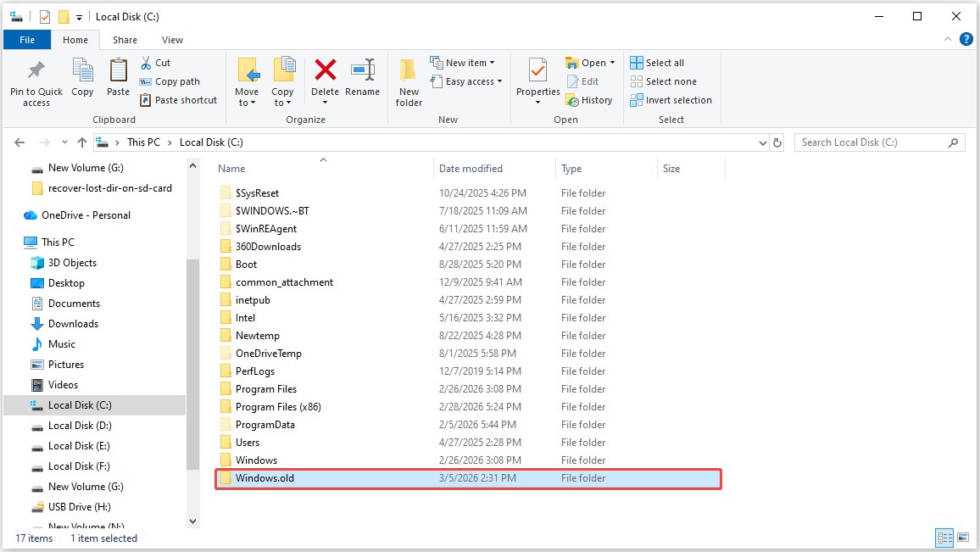Open recent locations dropdown
Viewport: 980px width, 552px height.
tap(64, 142)
